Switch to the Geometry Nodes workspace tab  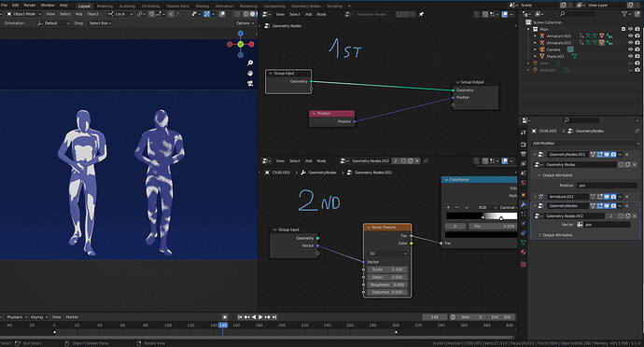(x=305, y=7)
